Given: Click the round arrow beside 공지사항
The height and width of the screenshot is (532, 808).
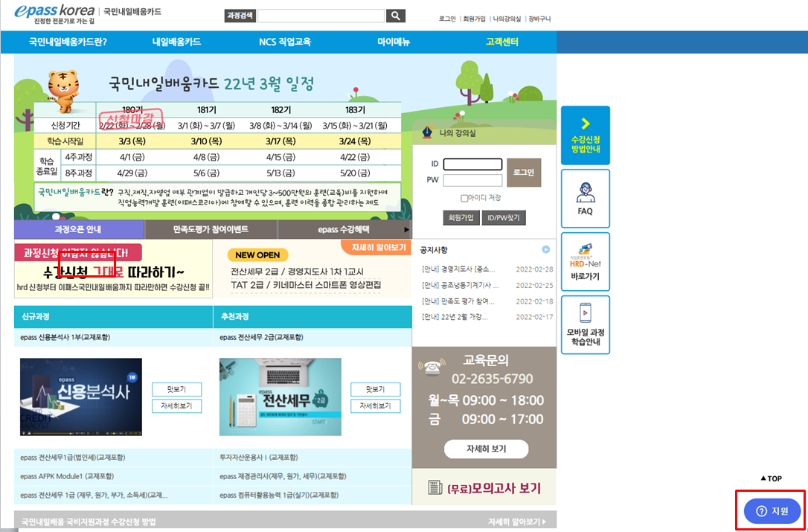Looking at the screenshot, I should (545, 249).
